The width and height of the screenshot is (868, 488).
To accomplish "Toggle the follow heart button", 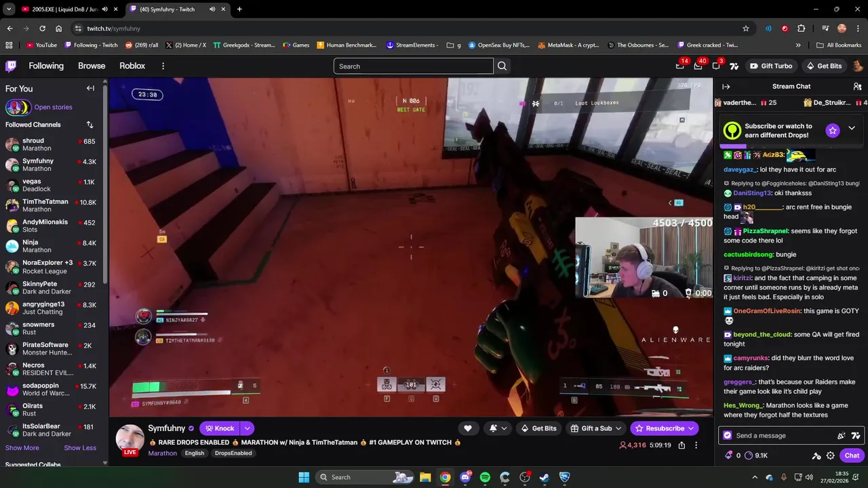I will pyautogui.click(x=468, y=428).
